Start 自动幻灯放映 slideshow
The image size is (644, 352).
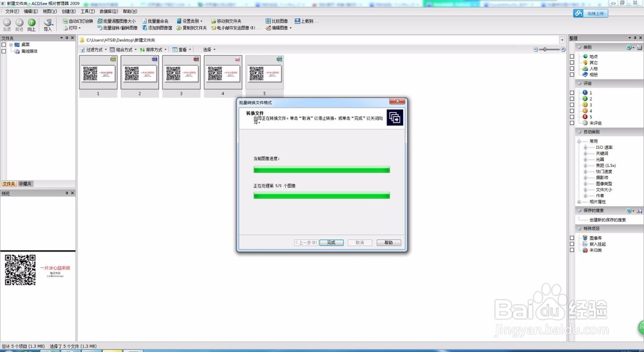pyautogui.click(x=78, y=21)
